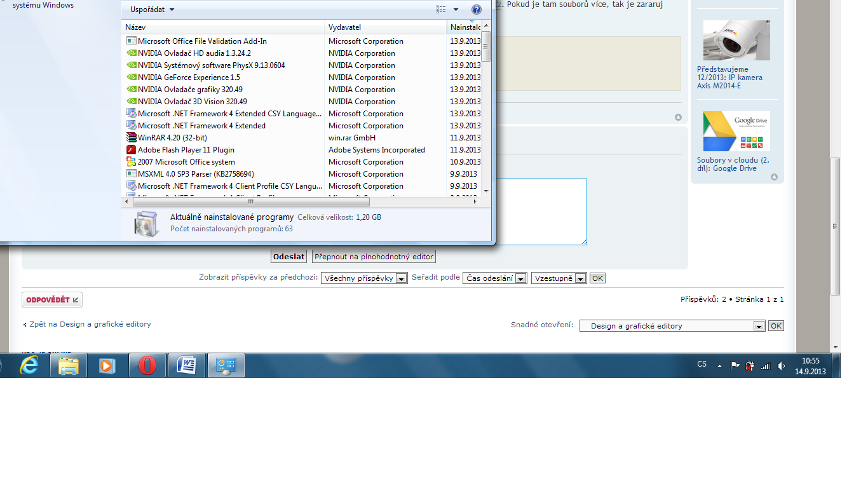Sort by Vydavatel column header
The height and width of the screenshot is (488, 868).
[x=386, y=27]
